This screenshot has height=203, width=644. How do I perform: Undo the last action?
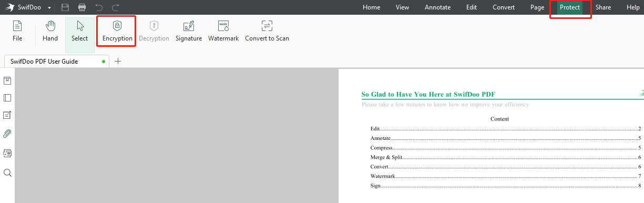(x=99, y=7)
